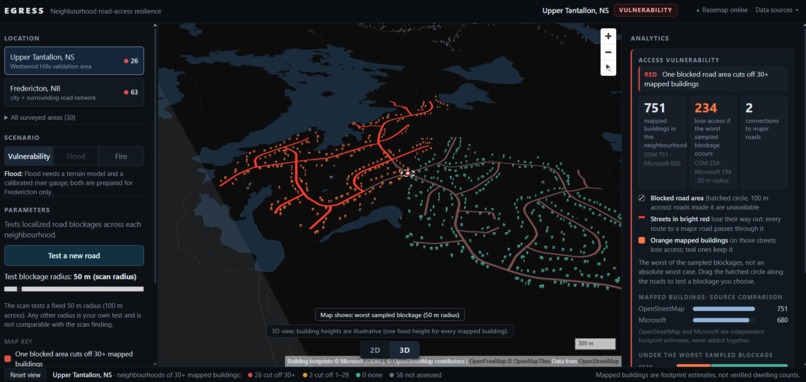The image size is (806, 382).
Task: Click the red map key swatch for 30+ cut off
Action: point(8,358)
